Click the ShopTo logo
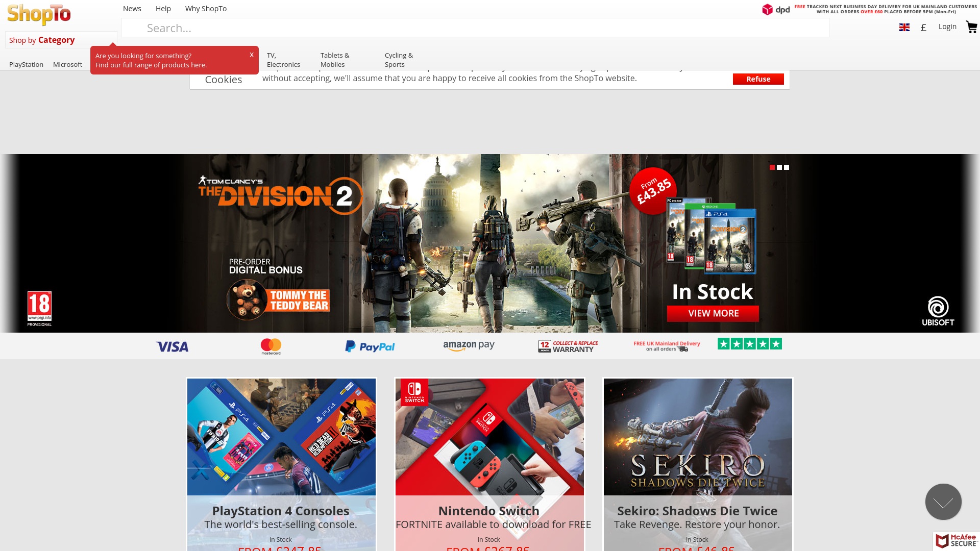The image size is (980, 551). (39, 14)
